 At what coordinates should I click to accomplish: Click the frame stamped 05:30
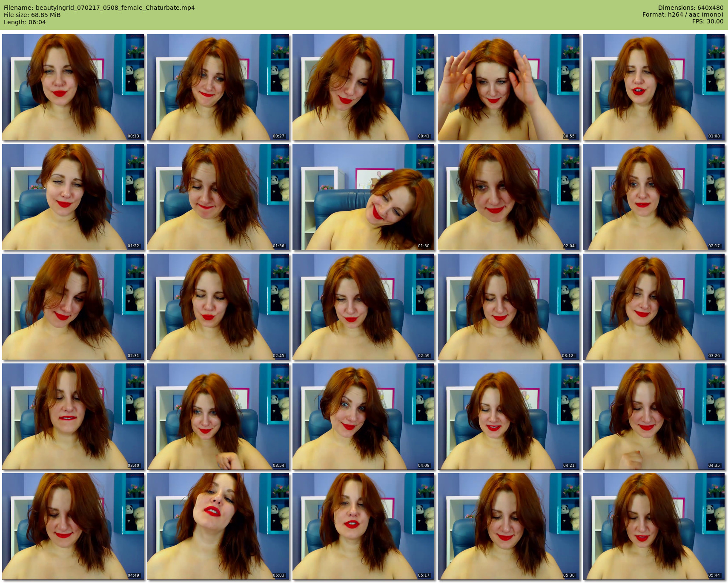(x=509, y=526)
